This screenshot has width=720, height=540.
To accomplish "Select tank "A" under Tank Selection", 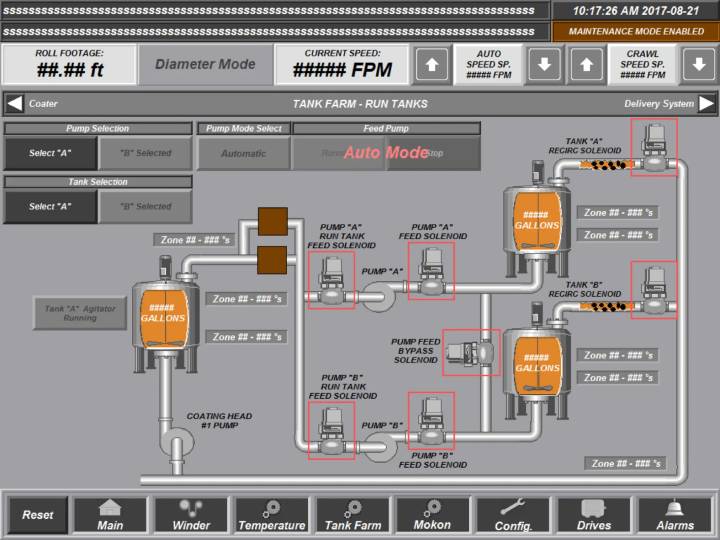I will 50,207.
